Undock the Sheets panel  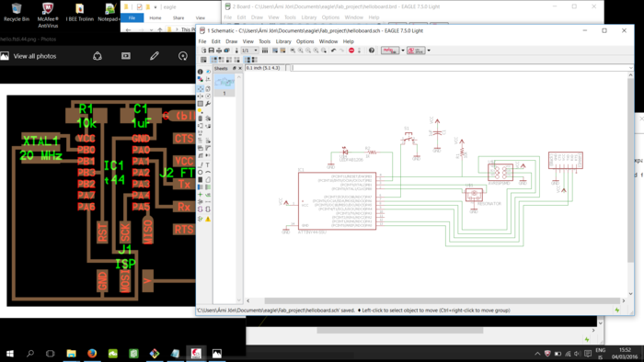(x=234, y=68)
